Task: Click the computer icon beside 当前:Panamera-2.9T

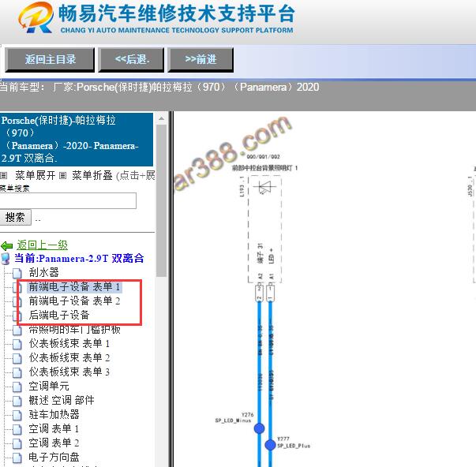Action: pos(6,259)
